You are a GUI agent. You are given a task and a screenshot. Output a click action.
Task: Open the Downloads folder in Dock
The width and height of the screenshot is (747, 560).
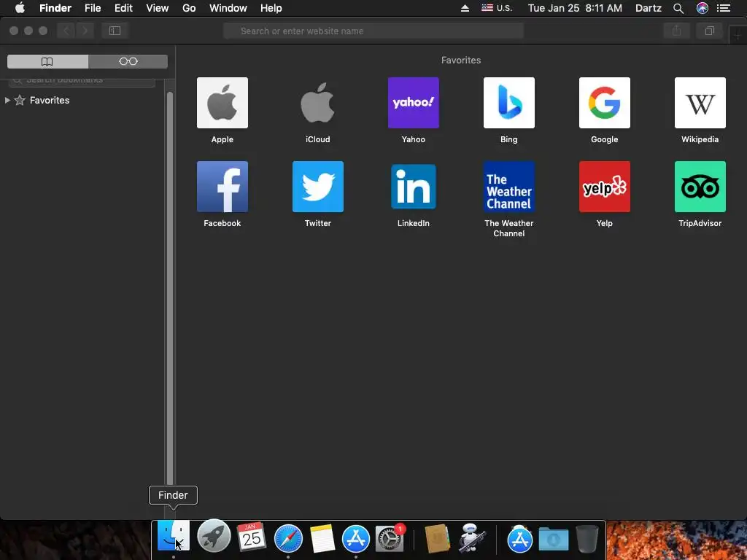point(554,539)
